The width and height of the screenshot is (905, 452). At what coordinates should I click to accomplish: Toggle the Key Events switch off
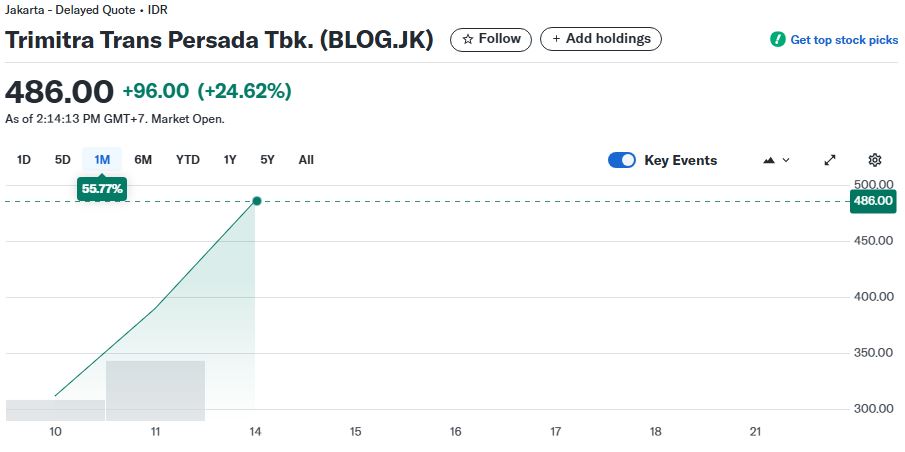point(622,160)
